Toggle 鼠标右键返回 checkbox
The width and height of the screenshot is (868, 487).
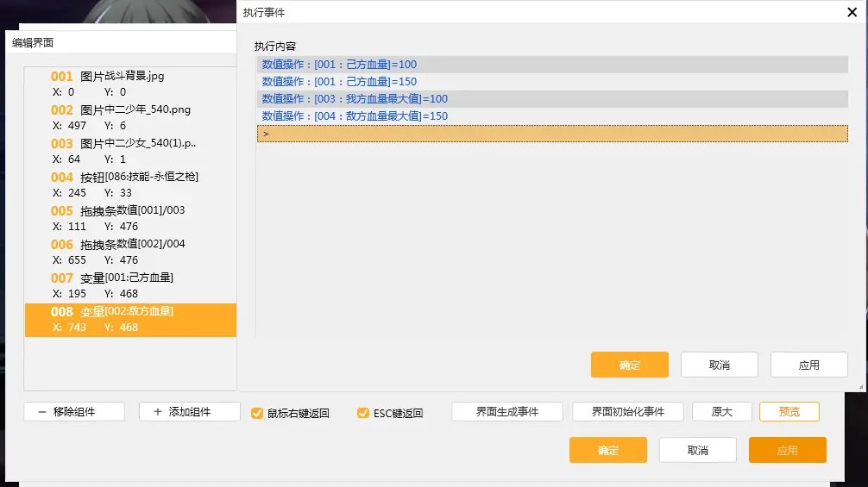point(257,413)
